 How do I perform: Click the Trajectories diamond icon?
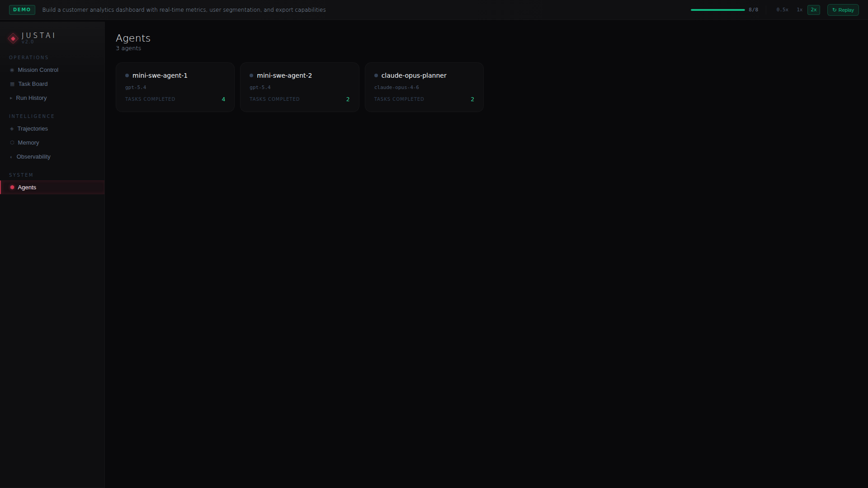(12, 129)
